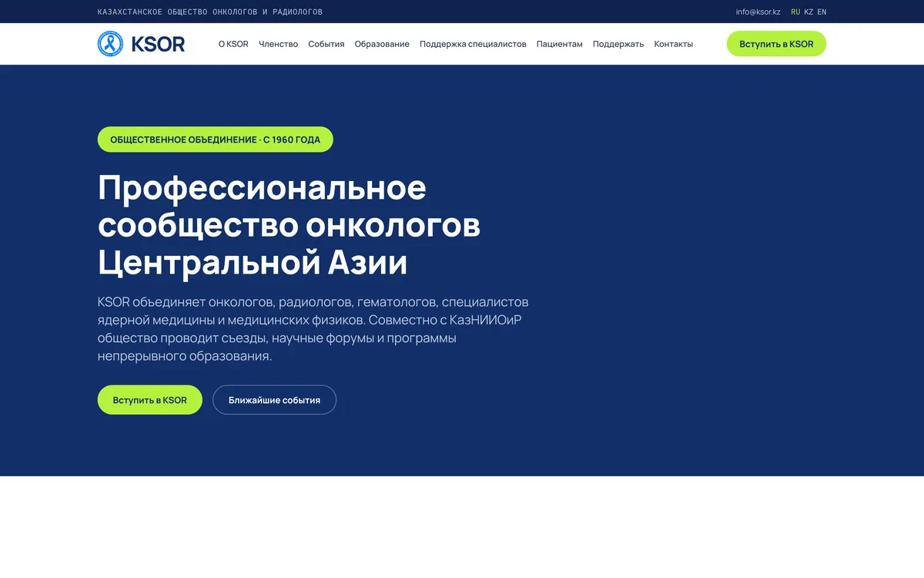
Task: Go to the Членство page
Action: pos(278,44)
